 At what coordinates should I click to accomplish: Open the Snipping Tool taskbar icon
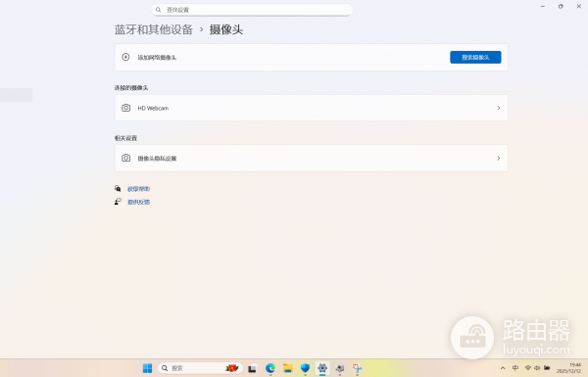(x=357, y=368)
